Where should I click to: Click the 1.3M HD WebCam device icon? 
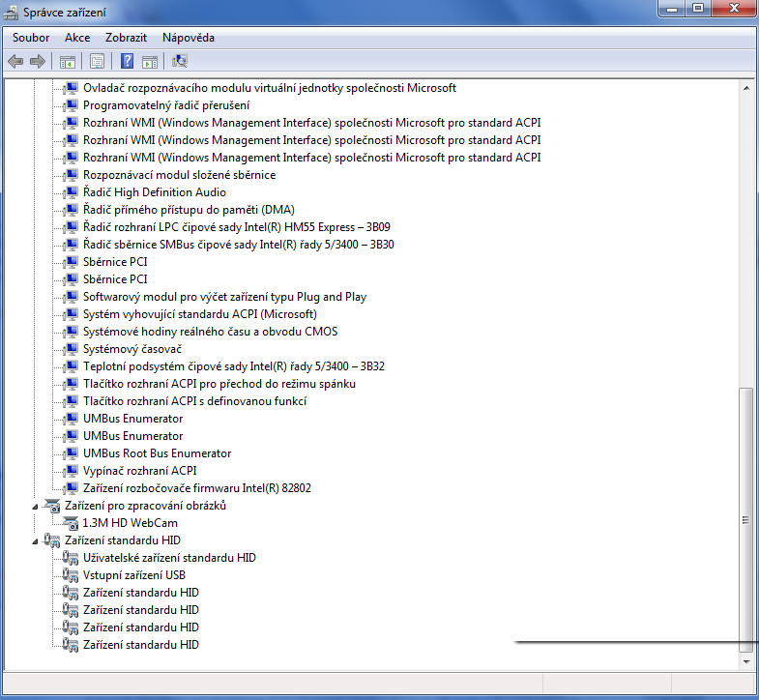pos(71,523)
